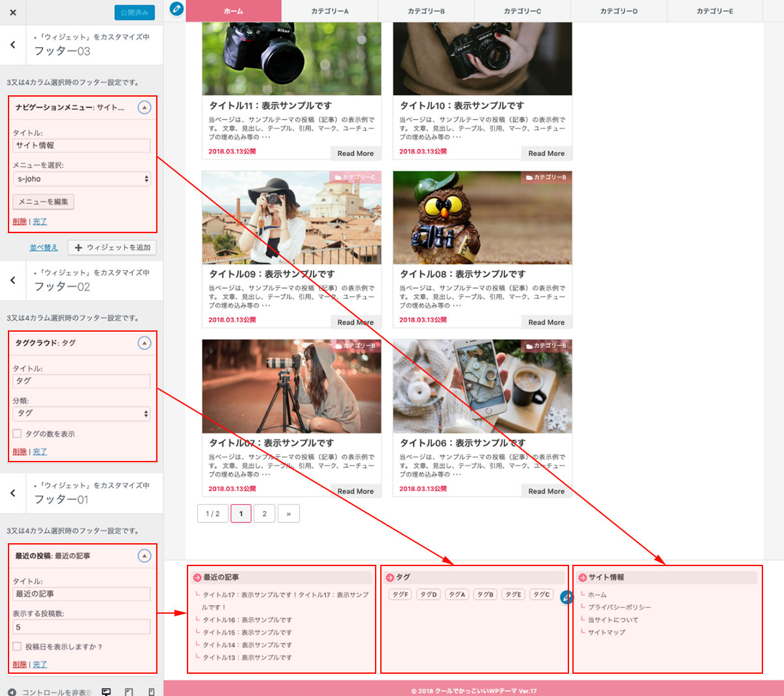Image resolution: width=784 pixels, height=696 pixels.
Task: Click the タグD tag
Action: (x=429, y=594)
